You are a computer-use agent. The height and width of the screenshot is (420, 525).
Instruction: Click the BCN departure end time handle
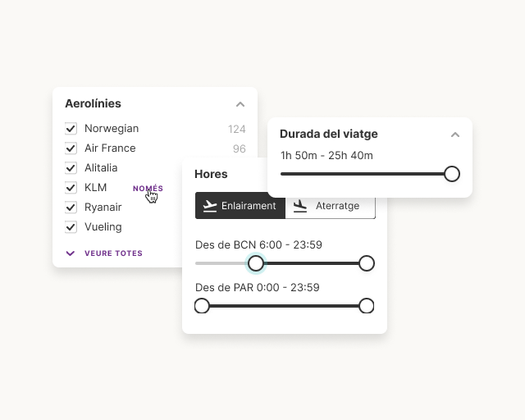coord(367,263)
